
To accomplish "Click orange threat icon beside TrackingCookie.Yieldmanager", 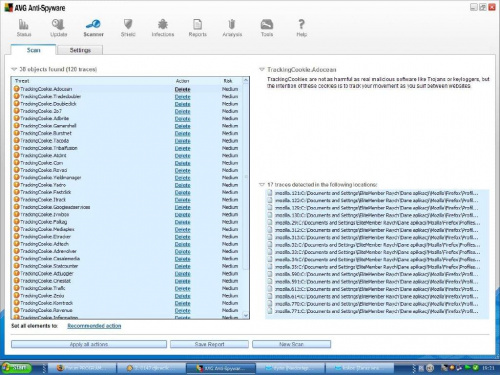I will tap(16, 177).
